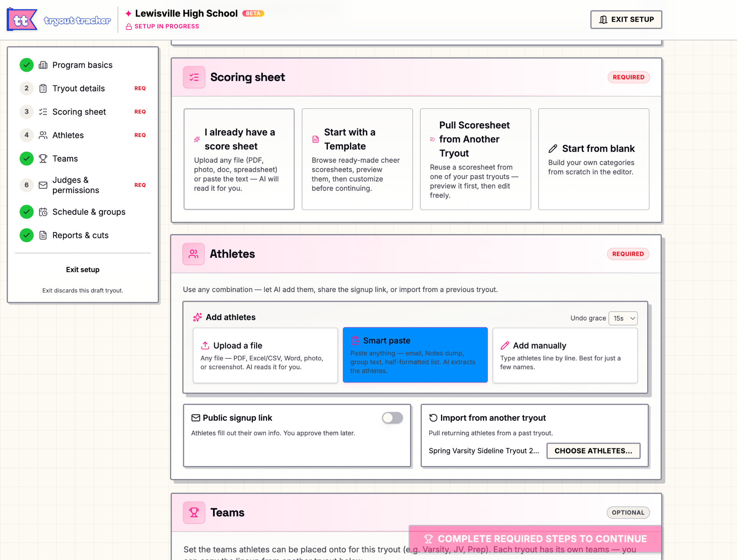Screen dimensions: 737x560
Task: Click the Smart paste clipboard icon
Action: point(355,340)
